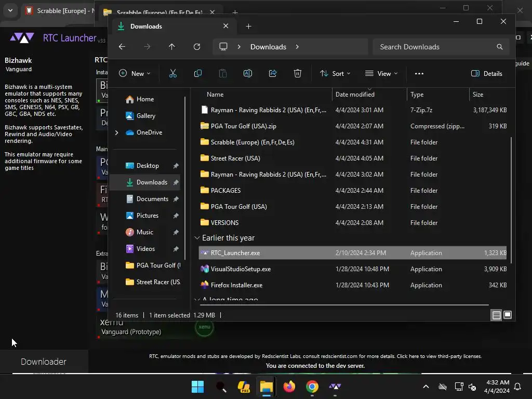Expand chevron after Downloads in address bar
This screenshot has height=399, width=532.
[x=297, y=47]
